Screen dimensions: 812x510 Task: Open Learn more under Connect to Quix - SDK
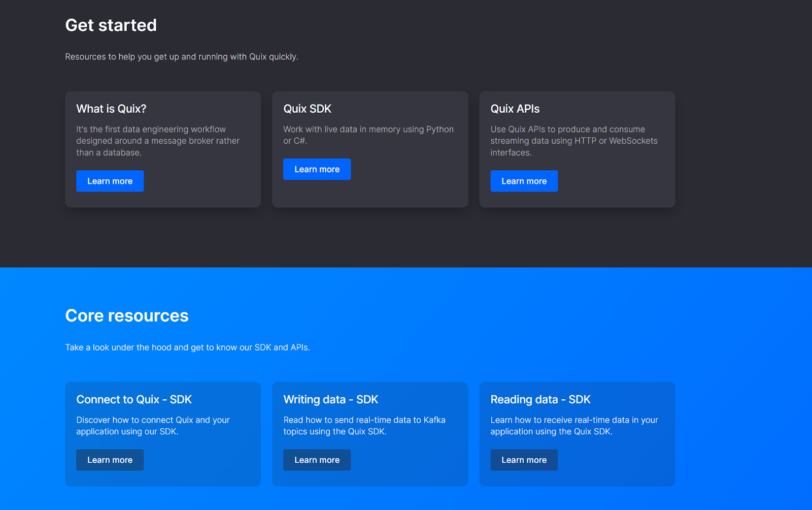pos(110,460)
